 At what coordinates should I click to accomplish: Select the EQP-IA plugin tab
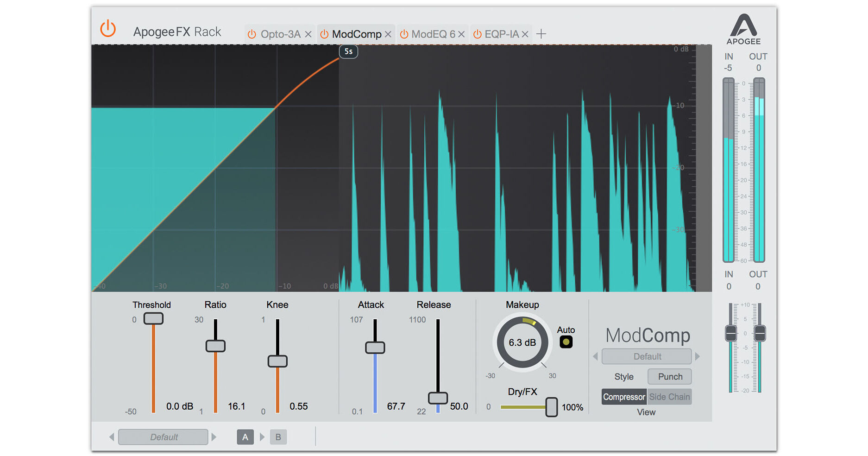503,33
